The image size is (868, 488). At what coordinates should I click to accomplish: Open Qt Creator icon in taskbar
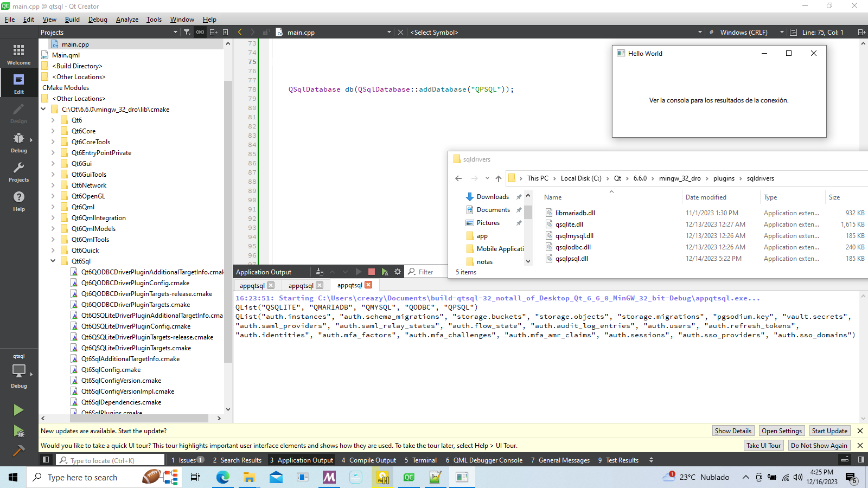(409, 477)
